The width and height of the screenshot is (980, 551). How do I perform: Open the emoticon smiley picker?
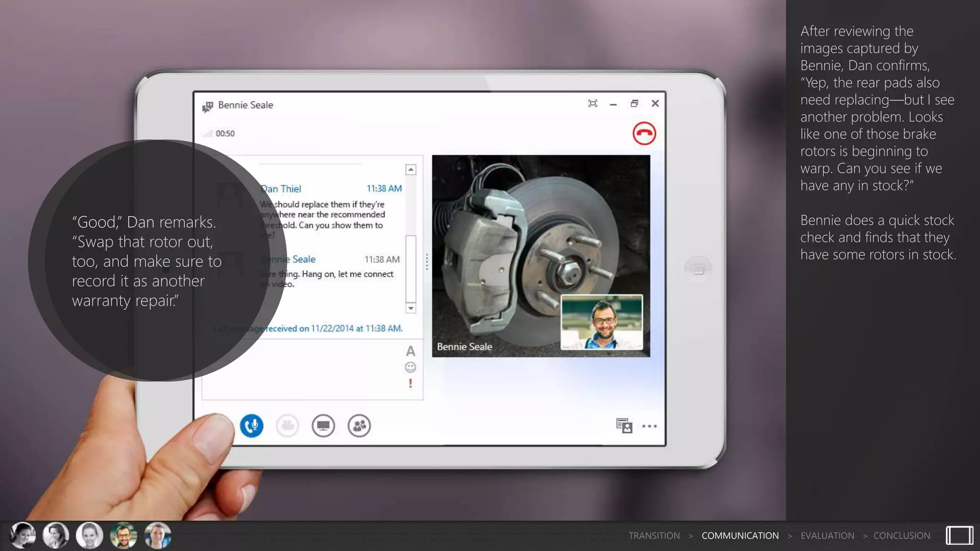click(411, 367)
